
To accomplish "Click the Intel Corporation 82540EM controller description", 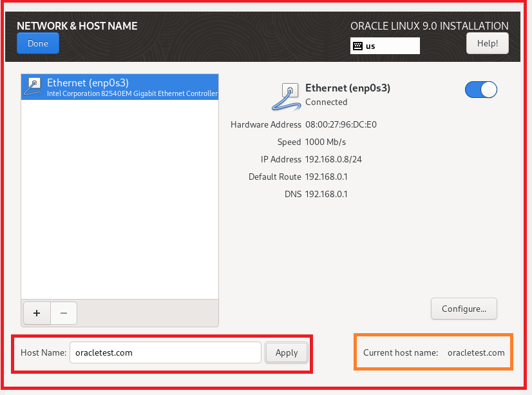I will [132, 93].
